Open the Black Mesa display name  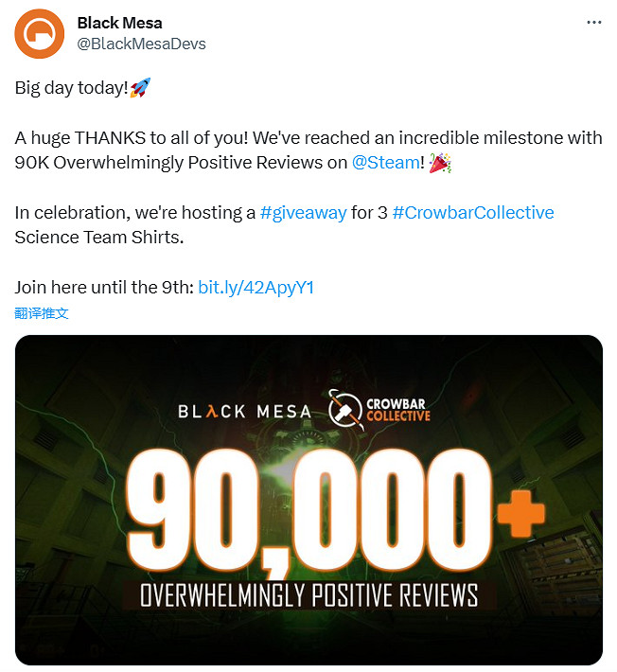119,23
